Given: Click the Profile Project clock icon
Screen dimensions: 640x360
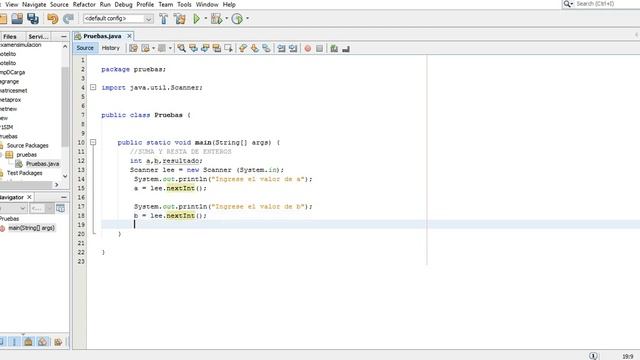Looking at the screenshot, I should pyautogui.click(x=237, y=18).
